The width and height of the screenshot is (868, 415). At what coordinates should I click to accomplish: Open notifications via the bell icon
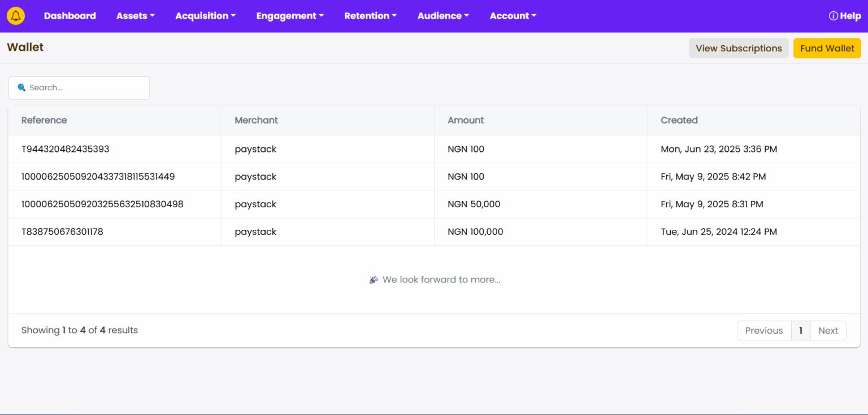coord(15,15)
